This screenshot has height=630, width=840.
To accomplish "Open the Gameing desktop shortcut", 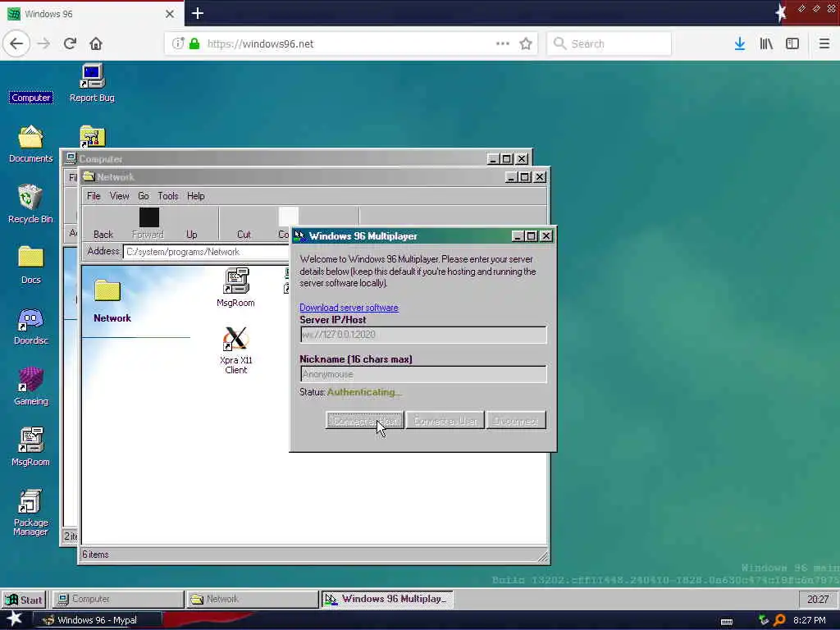I will (30, 386).
